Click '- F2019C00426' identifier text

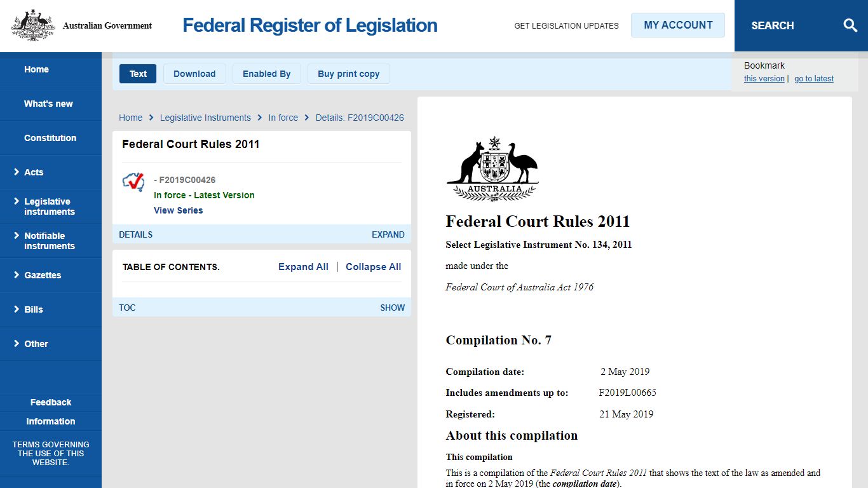[x=184, y=180]
